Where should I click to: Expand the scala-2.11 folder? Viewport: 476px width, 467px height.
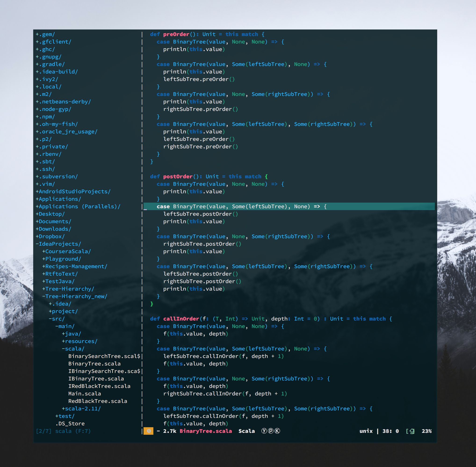click(81, 408)
